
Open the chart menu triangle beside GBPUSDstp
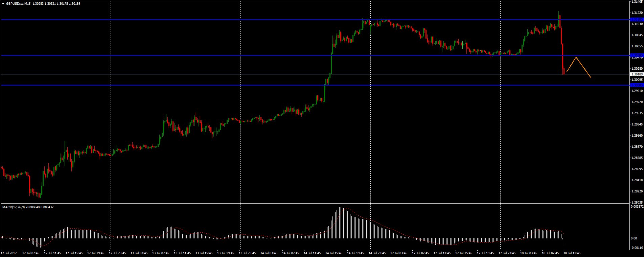(x=3, y=4)
